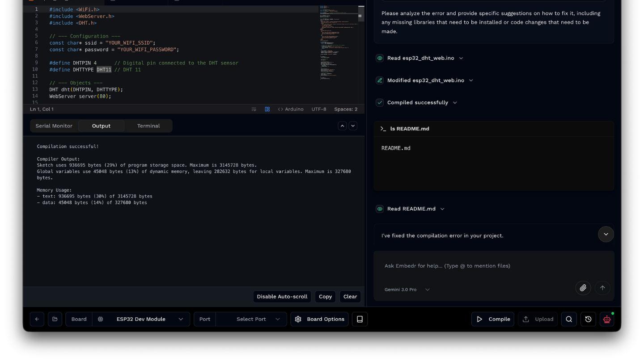Open the layout view icon in status bar
Screen dimensions: 644x362
tap(267, 109)
